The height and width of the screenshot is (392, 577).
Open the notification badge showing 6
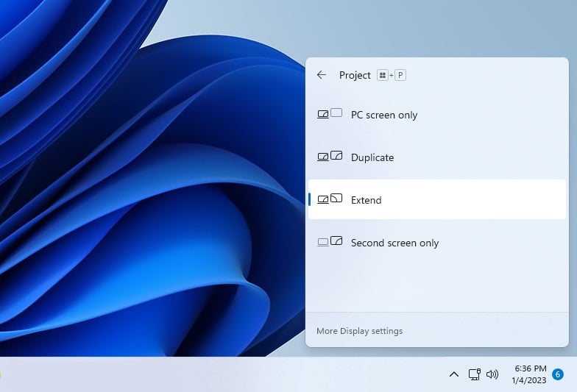coord(558,374)
